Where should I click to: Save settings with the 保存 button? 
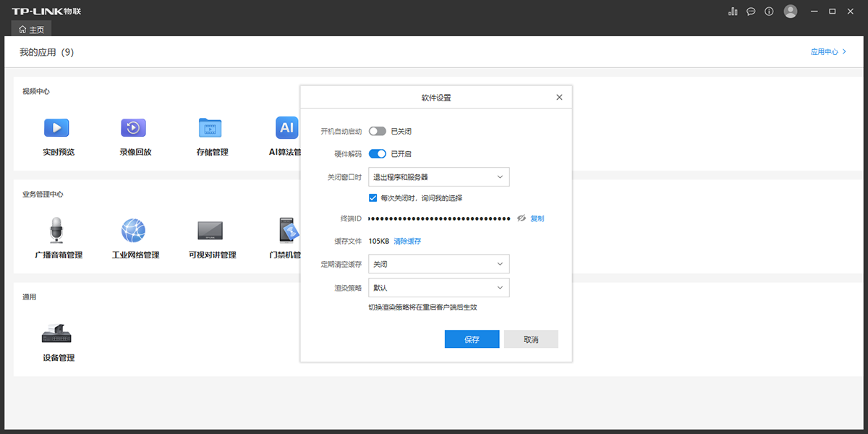(472, 339)
